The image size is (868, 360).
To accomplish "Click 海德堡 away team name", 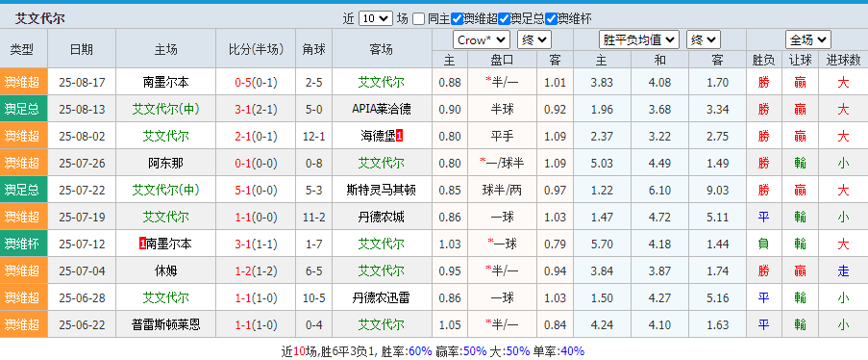I will click(378, 136).
